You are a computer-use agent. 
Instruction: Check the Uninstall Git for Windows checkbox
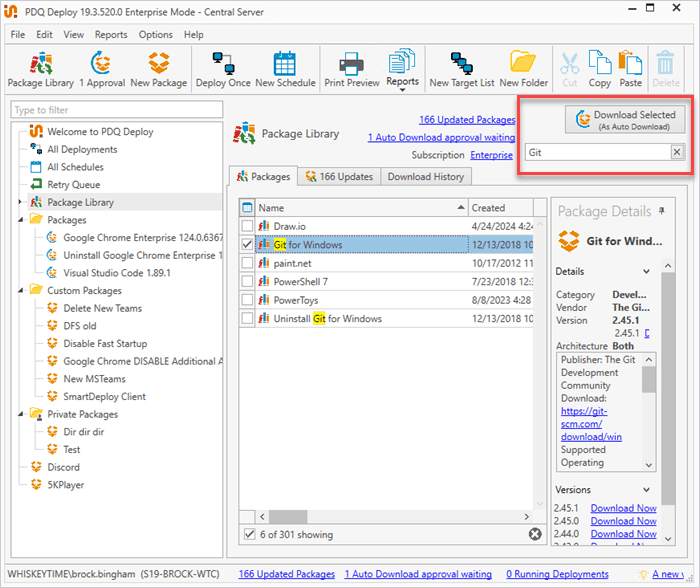point(247,318)
